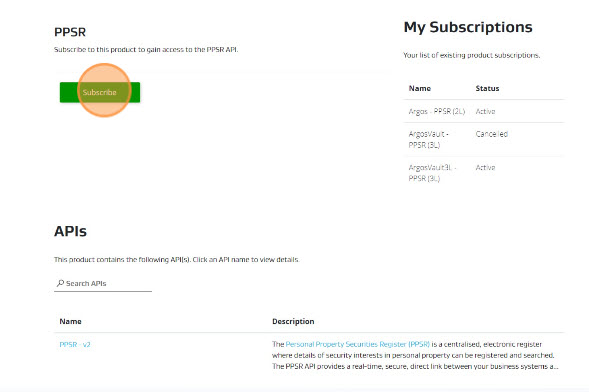
Task: Click the Name column header in APIs table
Action: click(70, 321)
